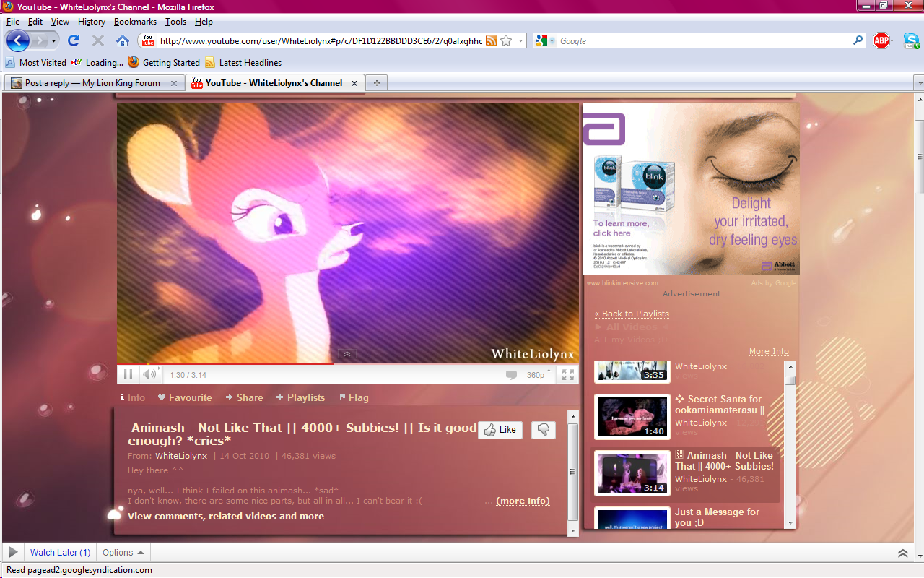Open the Adblock Plus icon
Screen dimensions: 924x578
(881, 40)
